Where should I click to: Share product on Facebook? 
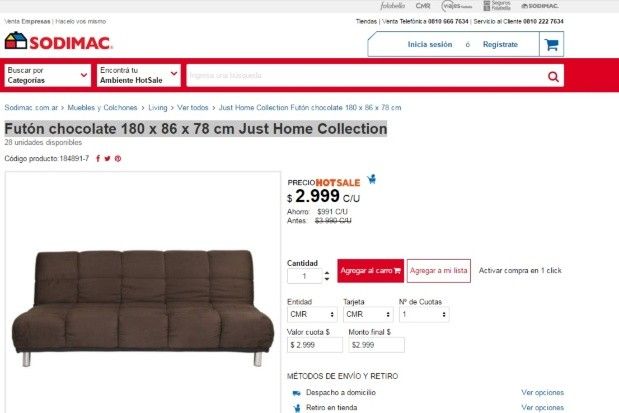point(98,159)
